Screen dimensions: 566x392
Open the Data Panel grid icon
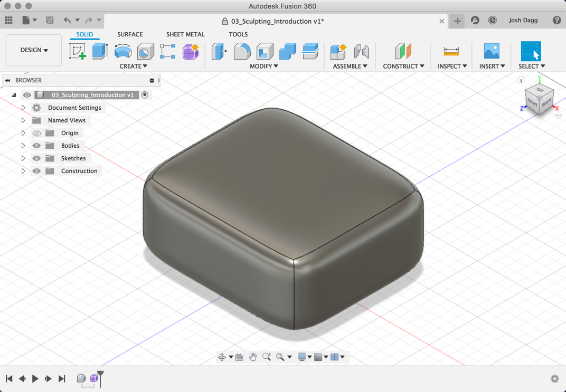tap(8, 20)
